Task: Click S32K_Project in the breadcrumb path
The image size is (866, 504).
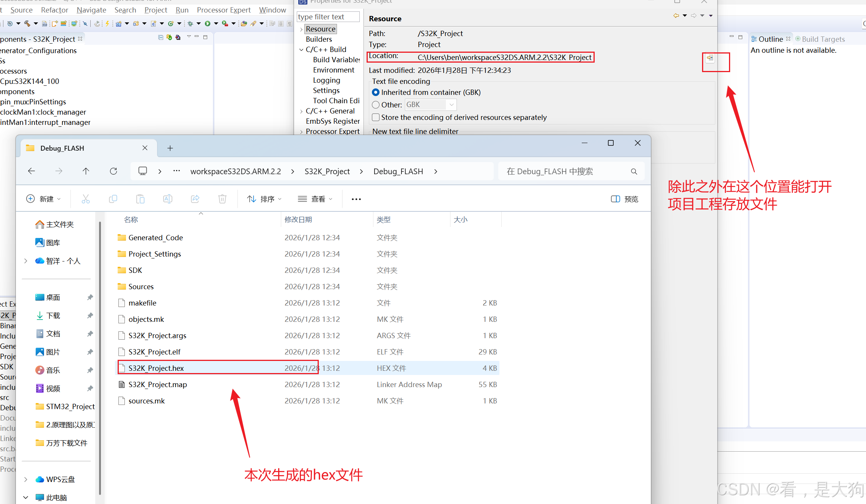Action: pyautogui.click(x=327, y=172)
